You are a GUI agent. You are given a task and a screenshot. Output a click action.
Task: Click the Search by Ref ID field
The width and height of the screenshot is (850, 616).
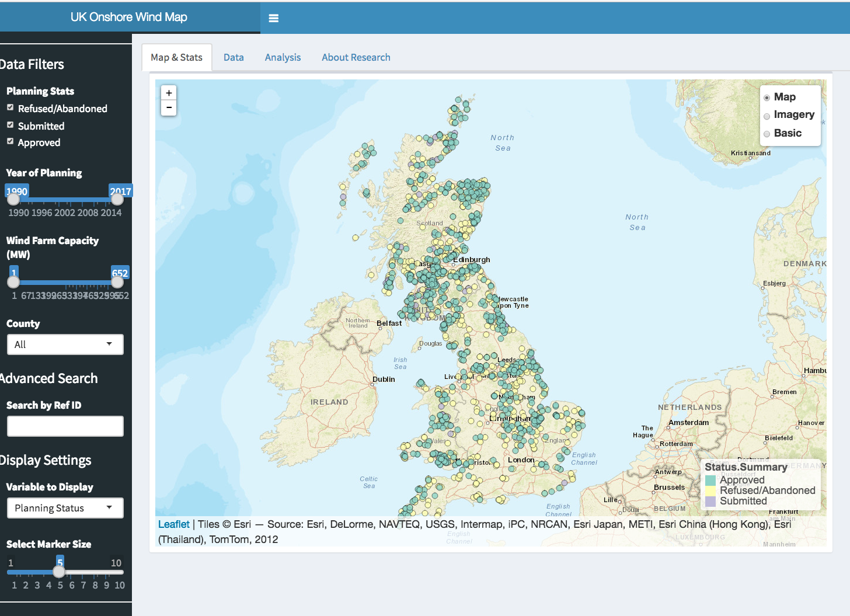[65, 426]
